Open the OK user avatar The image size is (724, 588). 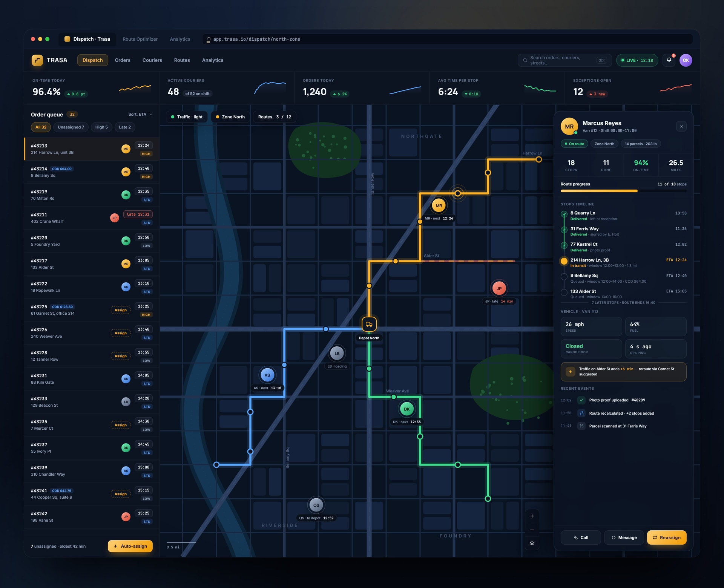(x=686, y=60)
